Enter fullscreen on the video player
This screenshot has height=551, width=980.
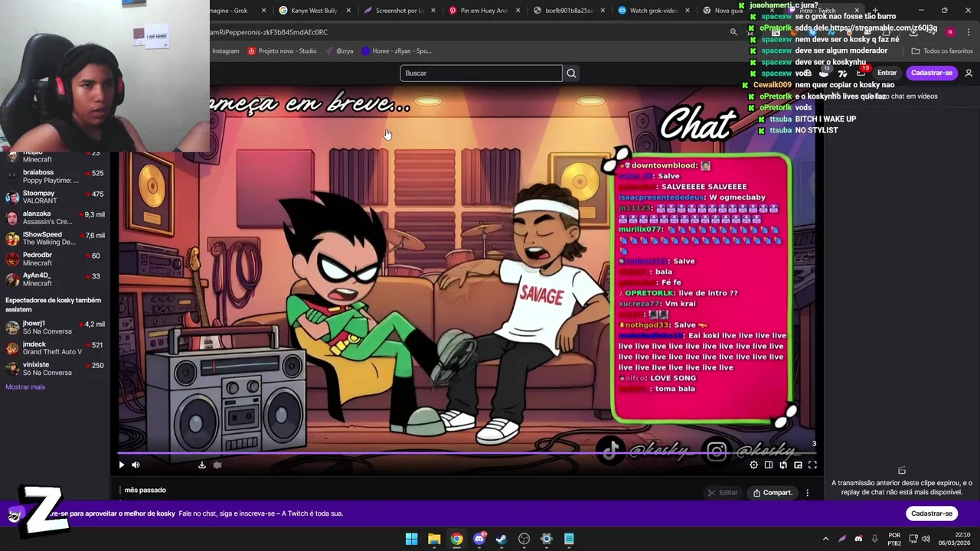pos(812,465)
